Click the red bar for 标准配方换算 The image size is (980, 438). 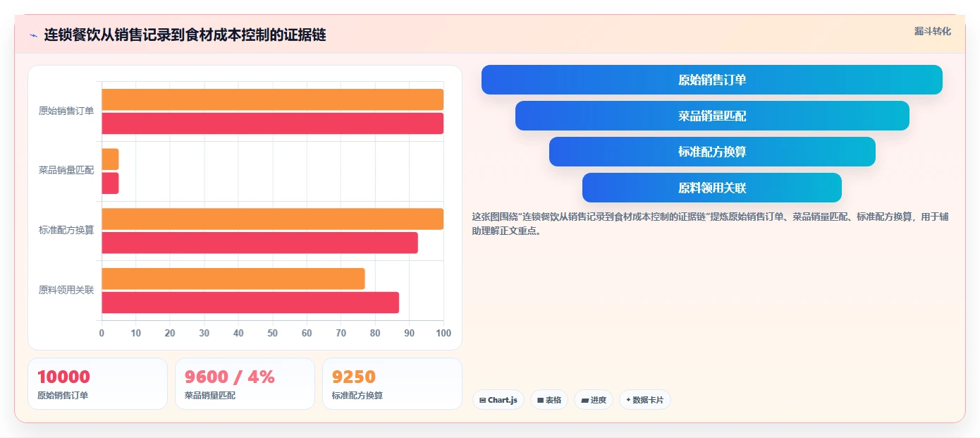(x=260, y=243)
